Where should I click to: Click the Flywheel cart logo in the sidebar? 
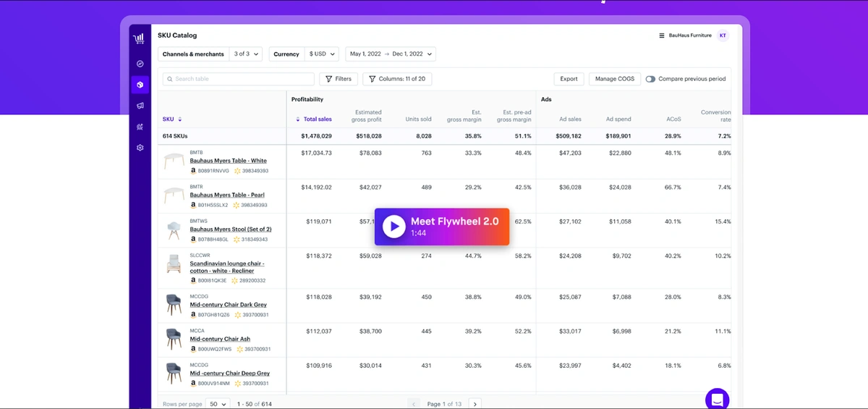pyautogui.click(x=139, y=38)
